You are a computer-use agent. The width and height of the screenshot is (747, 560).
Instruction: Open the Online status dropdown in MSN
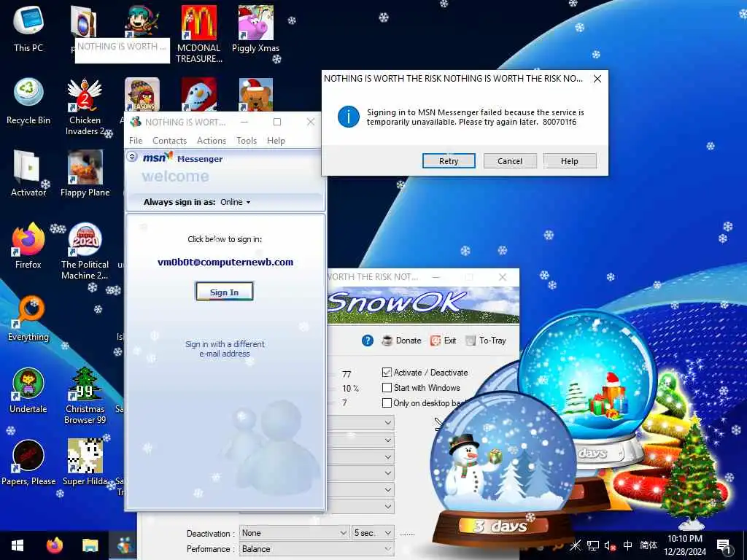[x=236, y=202]
